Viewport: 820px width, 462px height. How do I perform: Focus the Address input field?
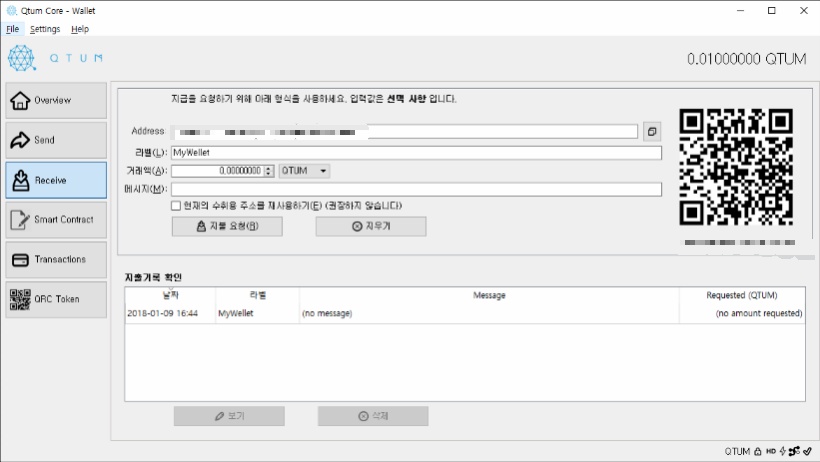pos(404,132)
